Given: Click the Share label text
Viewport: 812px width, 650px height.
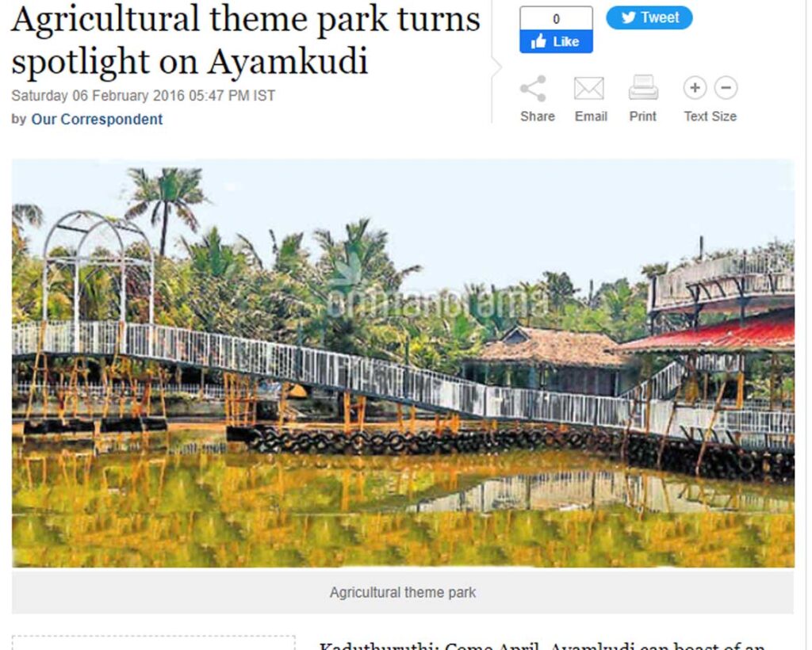Looking at the screenshot, I should point(538,117).
